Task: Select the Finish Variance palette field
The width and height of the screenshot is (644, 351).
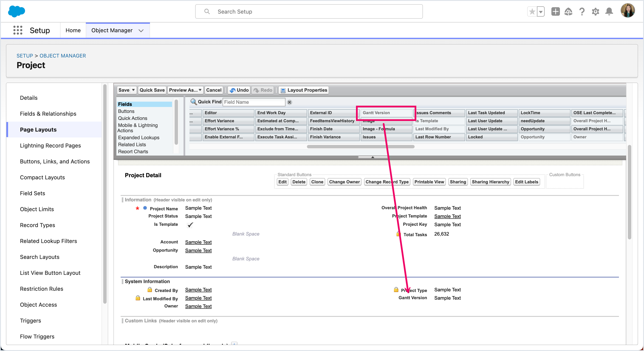Action: (333, 137)
